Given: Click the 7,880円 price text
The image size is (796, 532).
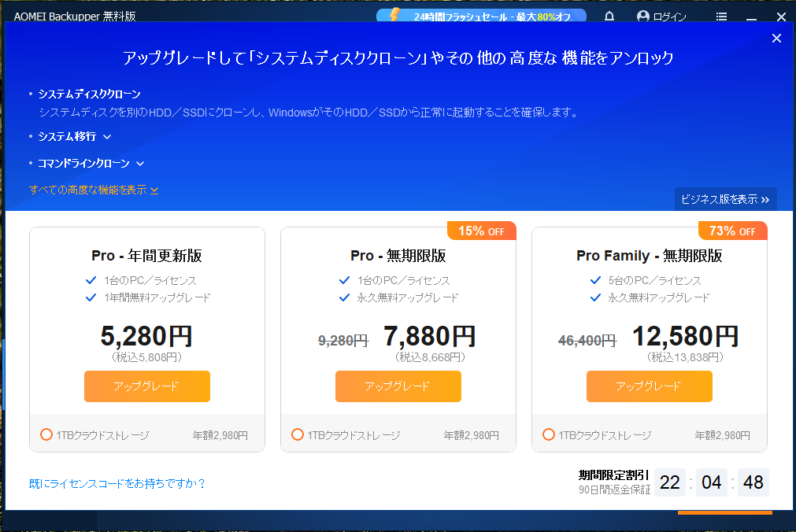Looking at the screenshot, I should (429, 336).
